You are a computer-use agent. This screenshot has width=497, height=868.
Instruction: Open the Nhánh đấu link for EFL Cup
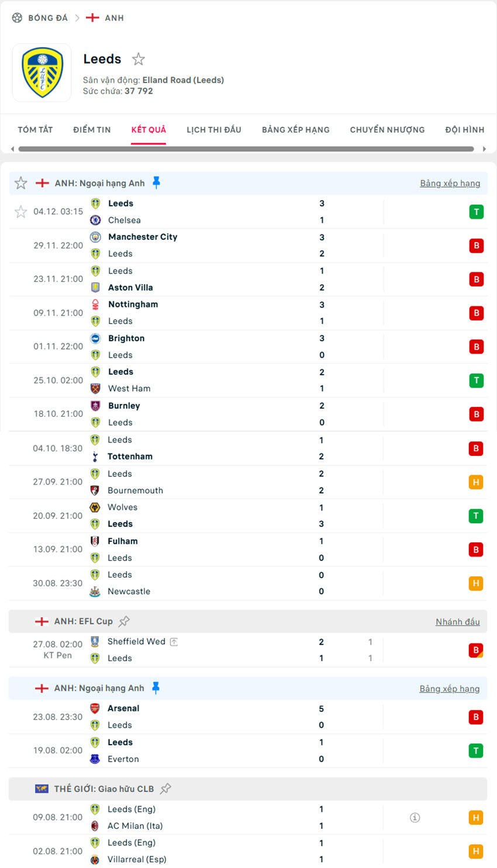click(x=457, y=622)
